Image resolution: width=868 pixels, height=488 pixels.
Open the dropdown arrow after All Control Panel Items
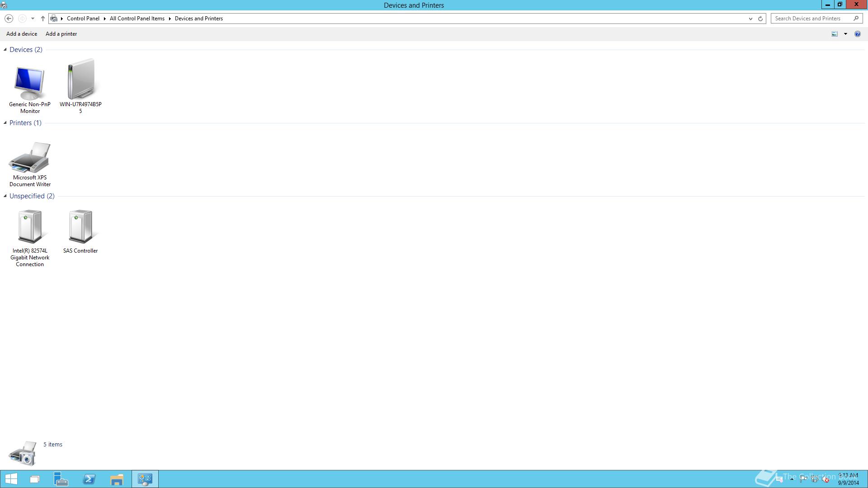coord(170,19)
